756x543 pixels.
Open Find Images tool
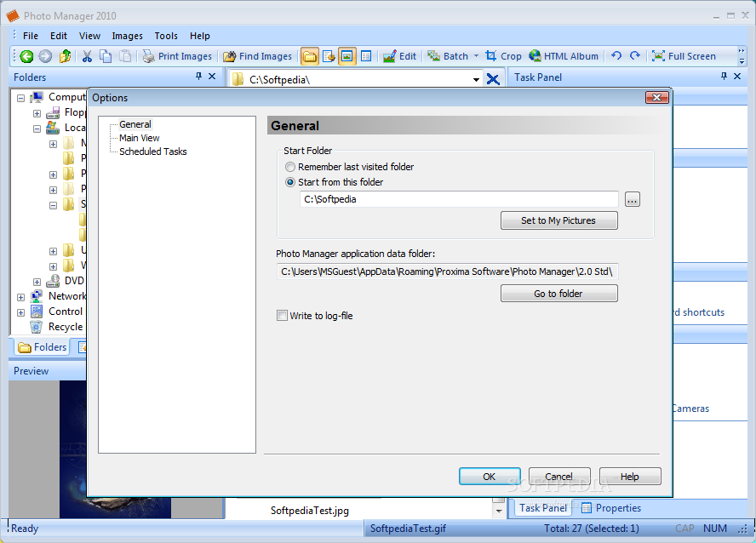pyautogui.click(x=257, y=56)
